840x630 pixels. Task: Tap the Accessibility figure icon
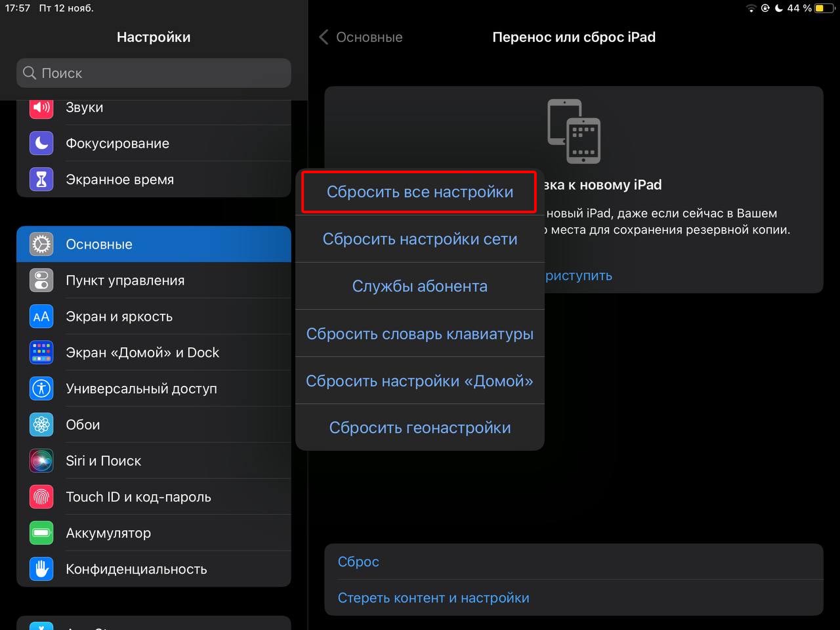click(x=41, y=388)
